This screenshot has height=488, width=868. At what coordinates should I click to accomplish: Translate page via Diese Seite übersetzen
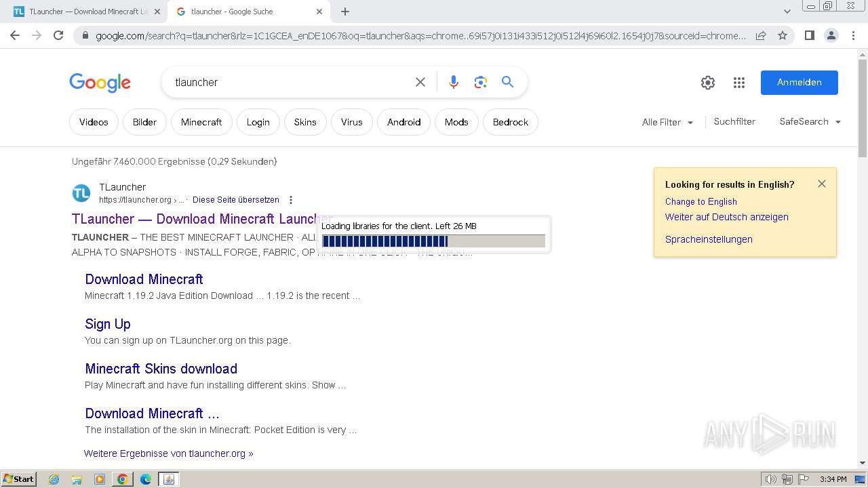[236, 200]
